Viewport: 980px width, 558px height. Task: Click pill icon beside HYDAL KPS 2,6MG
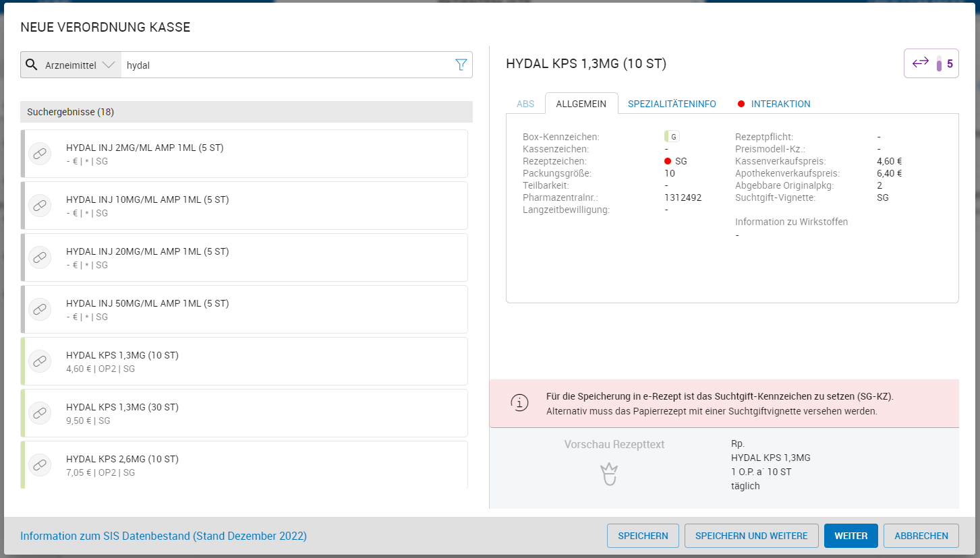40,465
